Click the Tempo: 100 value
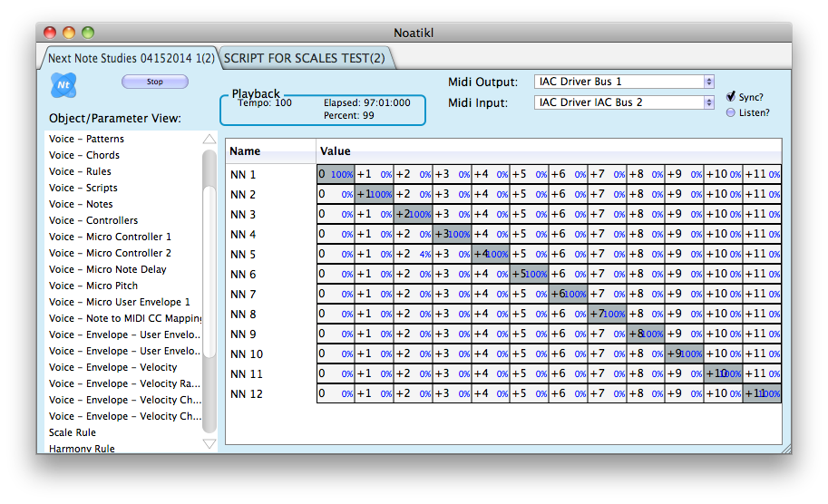This screenshot has width=828, height=504. 265,103
